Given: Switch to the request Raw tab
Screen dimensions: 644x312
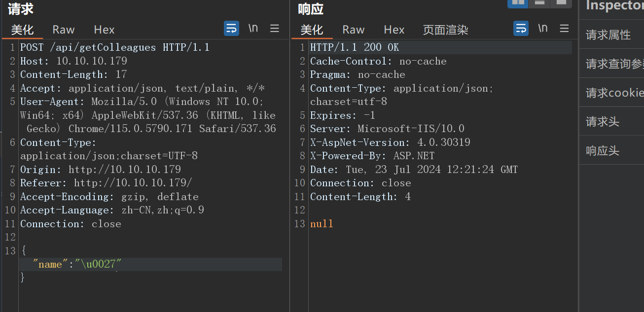Looking at the screenshot, I should pyautogui.click(x=64, y=30).
